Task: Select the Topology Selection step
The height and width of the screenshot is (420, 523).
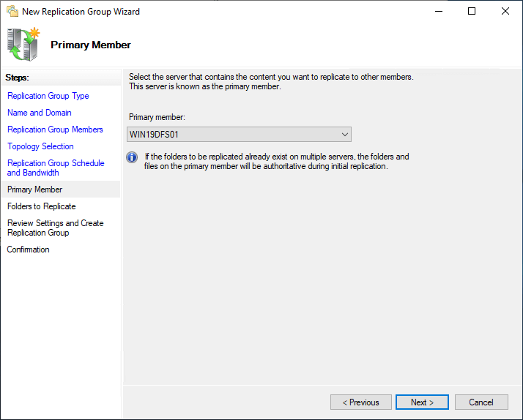Action: pyautogui.click(x=40, y=146)
